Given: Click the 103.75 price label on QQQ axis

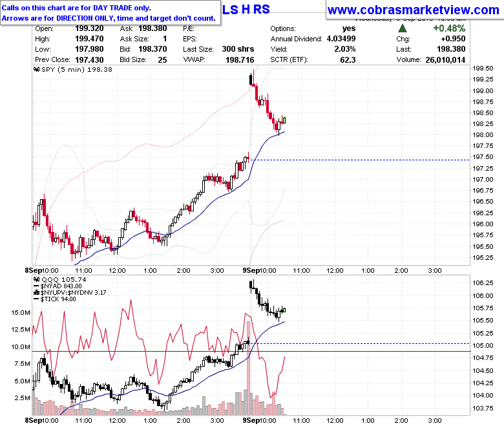Looking at the screenshot, I should [x=483, y=409].
